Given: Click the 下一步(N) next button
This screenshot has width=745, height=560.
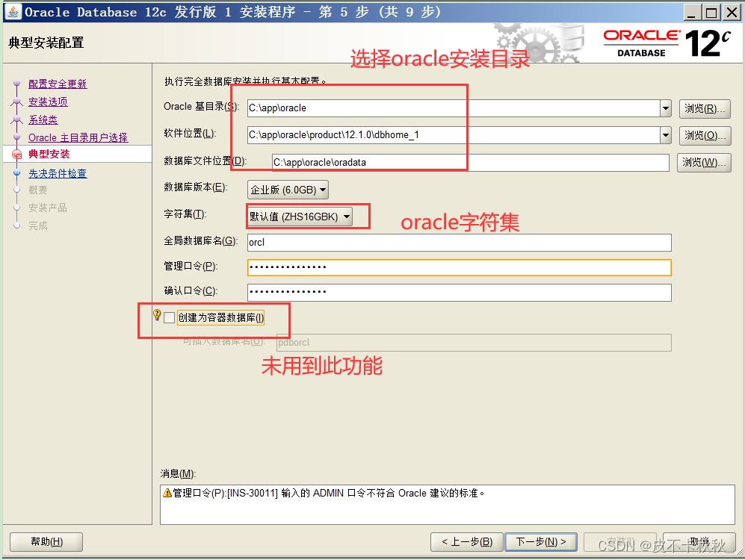Looking at the screenshot, I should pos(541,542).
